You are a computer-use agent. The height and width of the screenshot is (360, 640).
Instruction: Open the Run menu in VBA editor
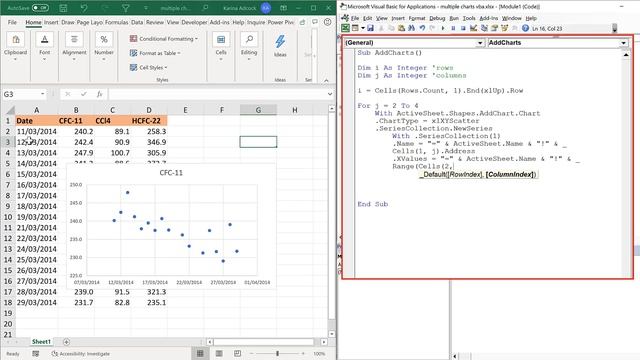click(x=454, y=18)
